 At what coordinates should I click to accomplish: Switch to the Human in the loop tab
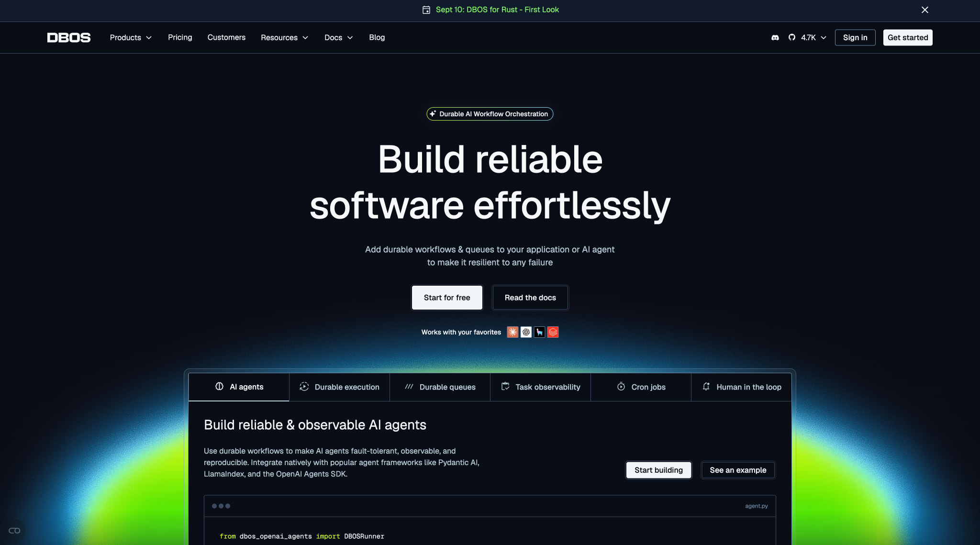[741, 387]
